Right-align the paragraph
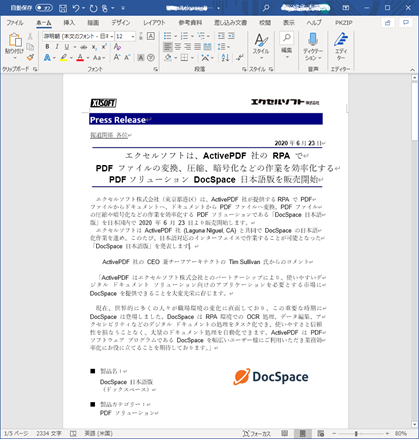 click(188, 47)
